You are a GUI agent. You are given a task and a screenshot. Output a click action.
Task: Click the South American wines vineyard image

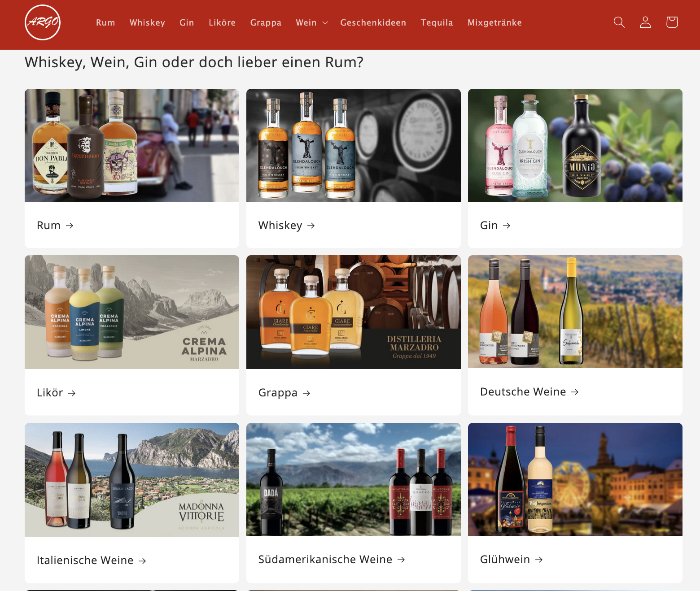pyautogui.click(x=354, y=479)
